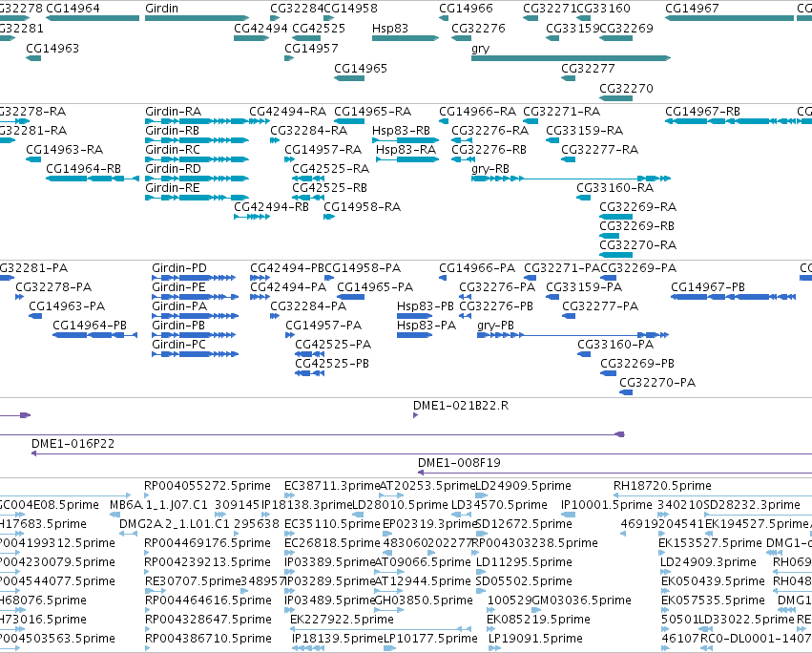Open the RH18720.5prime EST
Image resolution: width=812 pixels, height=653 pixels.
click(x=713, y=495)
